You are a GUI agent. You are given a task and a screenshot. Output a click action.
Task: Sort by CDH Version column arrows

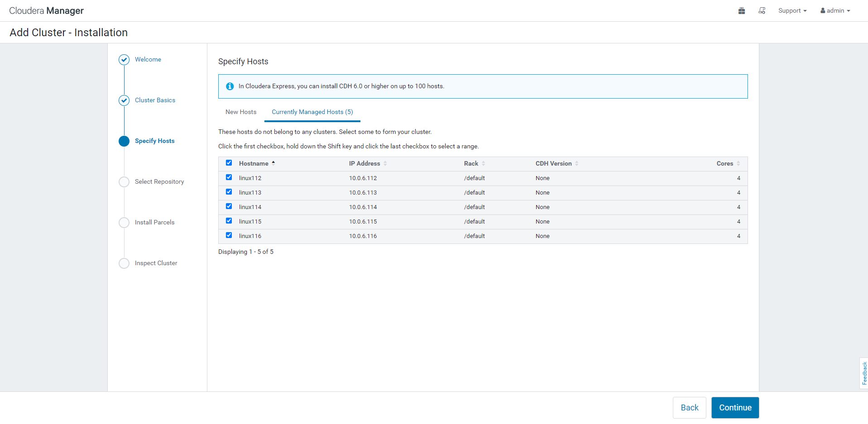(x=576, y=164)
